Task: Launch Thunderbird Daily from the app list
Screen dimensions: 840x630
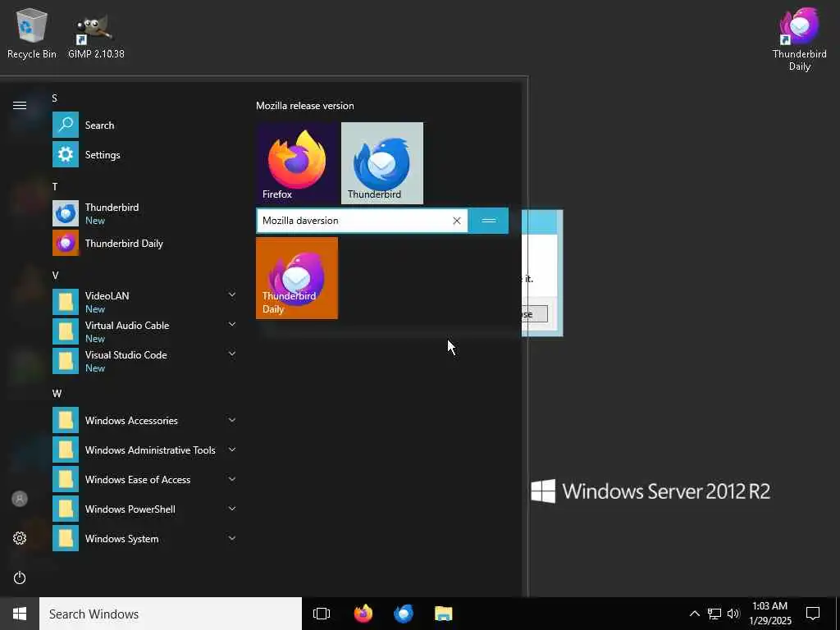Action: click(144, 243)
